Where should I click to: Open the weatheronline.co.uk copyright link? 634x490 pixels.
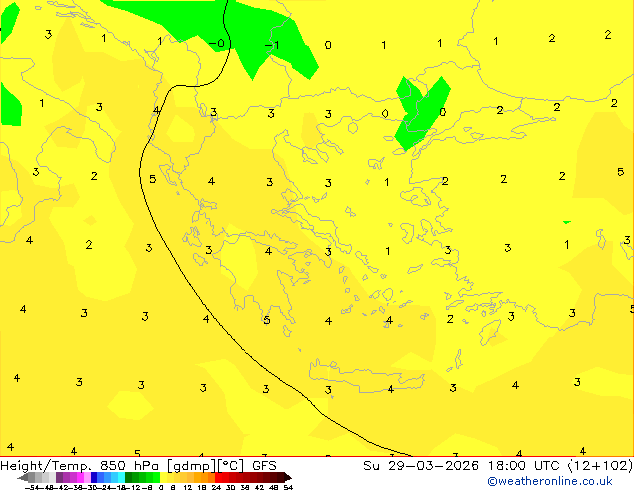(x=549, y=481)
